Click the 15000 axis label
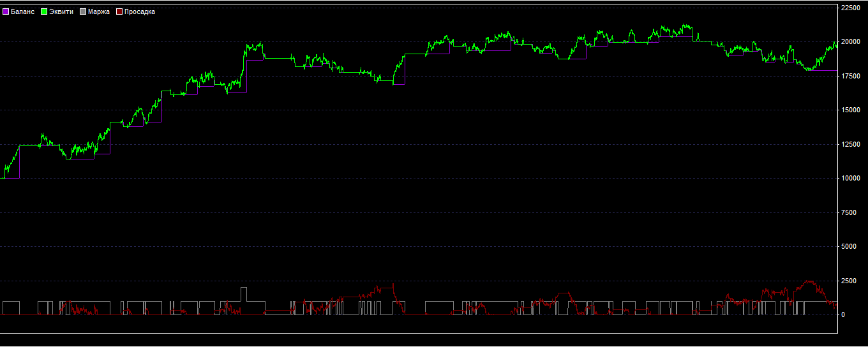The image size is (868, 347). tap(851, 110)
